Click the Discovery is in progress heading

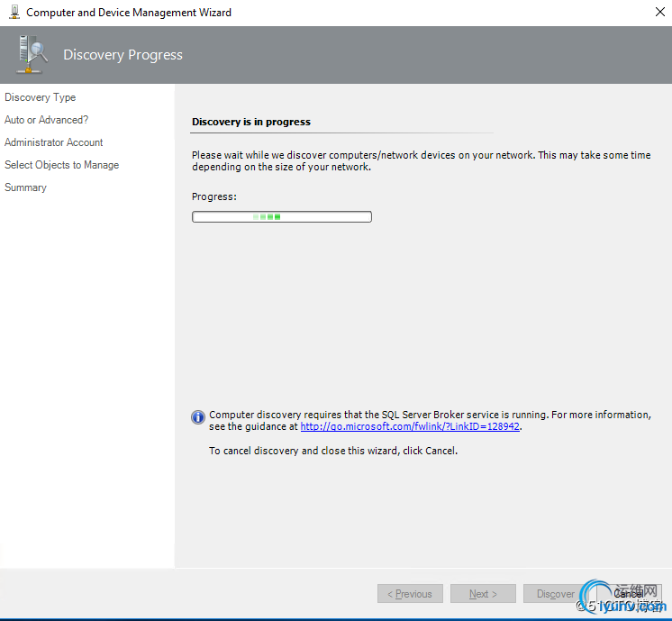251,122
